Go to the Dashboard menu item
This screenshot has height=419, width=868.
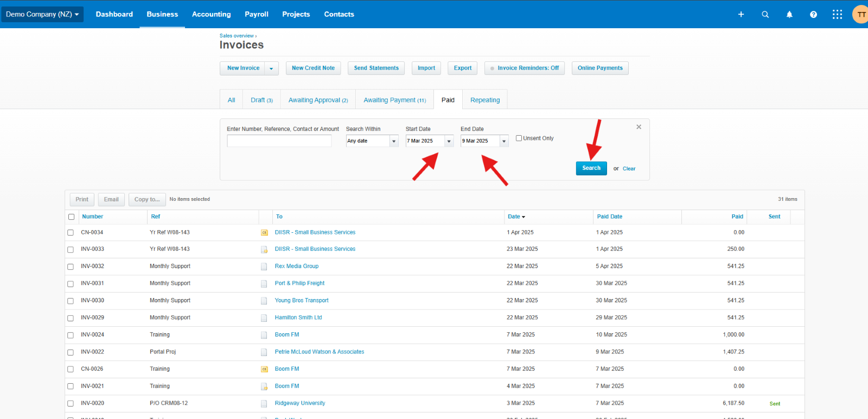pyautogui.click(x=114, y=14)
